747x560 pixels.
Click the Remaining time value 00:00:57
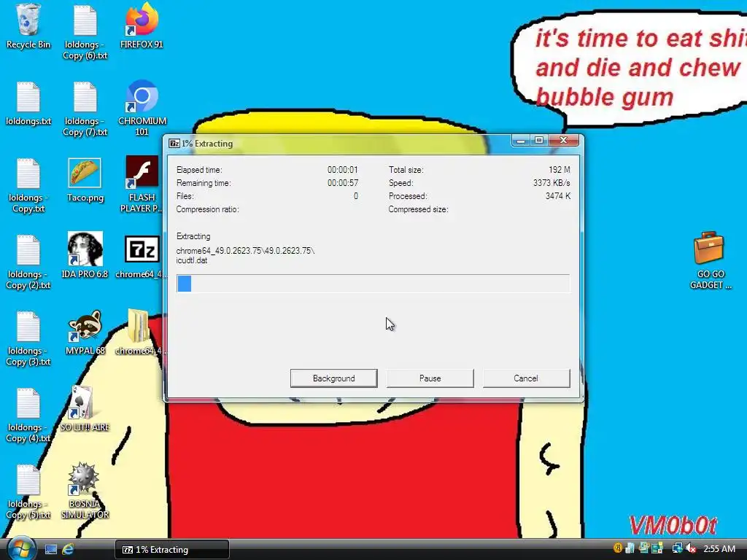(343, 183)
